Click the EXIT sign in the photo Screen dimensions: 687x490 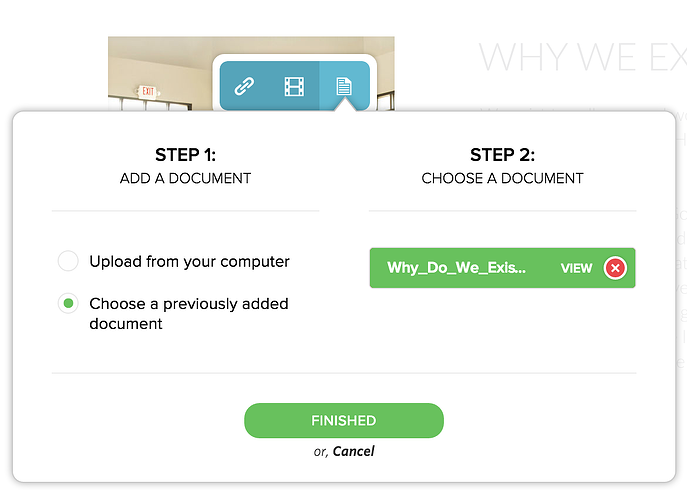(148, 91)
